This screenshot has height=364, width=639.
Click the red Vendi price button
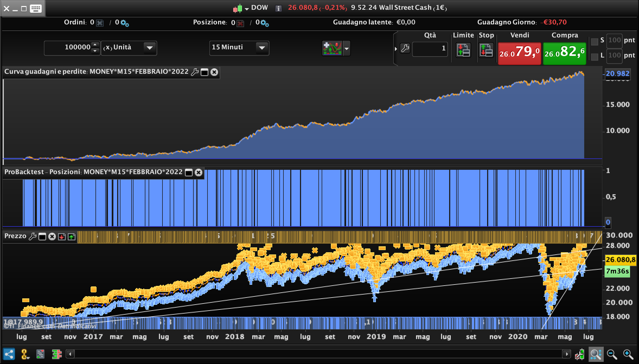(x=519, y=53)
